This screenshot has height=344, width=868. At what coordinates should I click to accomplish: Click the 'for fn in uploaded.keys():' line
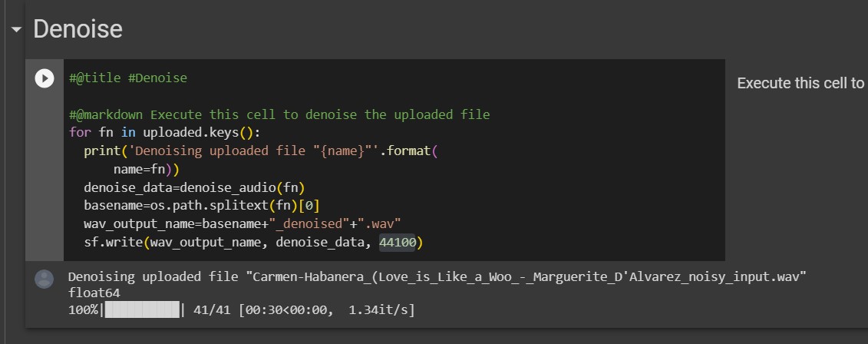[164, 133]
